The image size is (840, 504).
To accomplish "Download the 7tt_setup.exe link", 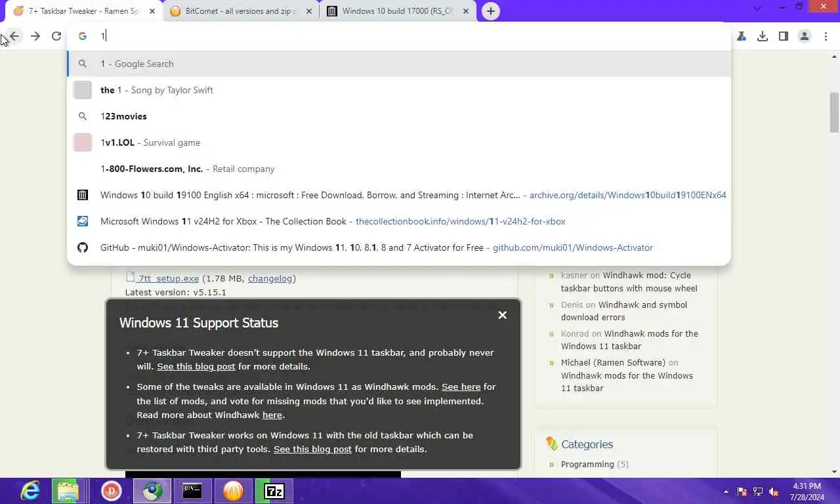I will (168, 278).
